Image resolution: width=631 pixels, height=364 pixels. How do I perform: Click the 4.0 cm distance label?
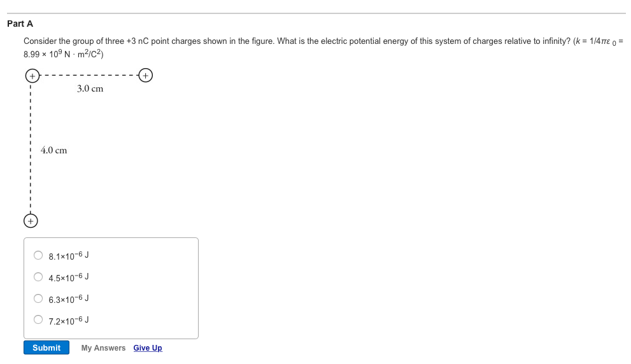53,151
